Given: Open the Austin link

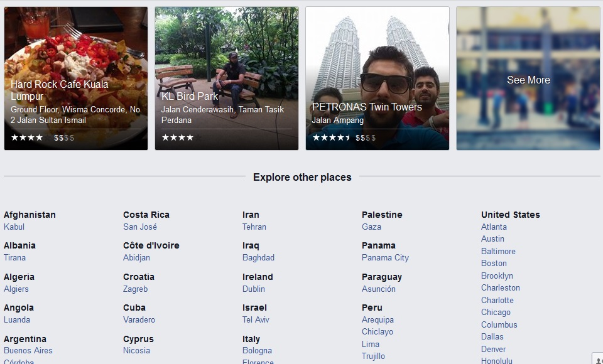Looking at the screenshot, I should 492,238.
